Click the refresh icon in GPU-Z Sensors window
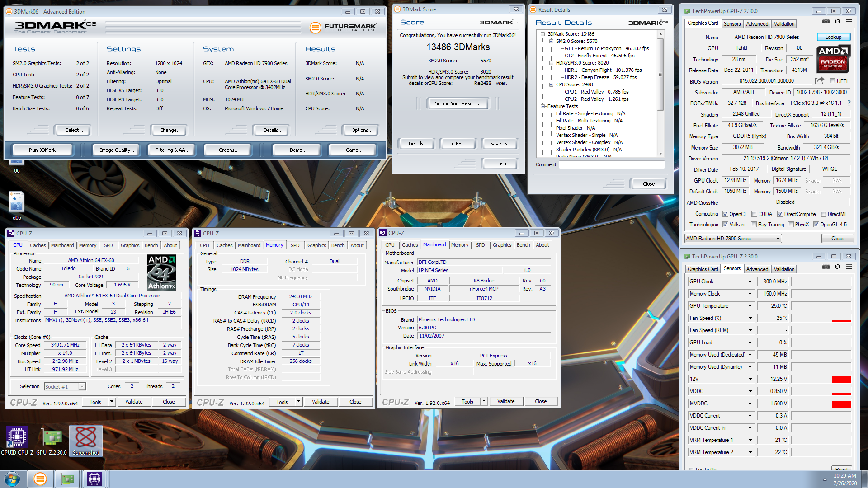Image resolution: width=868 pixels, height=488 pixels. pos(837,267)
